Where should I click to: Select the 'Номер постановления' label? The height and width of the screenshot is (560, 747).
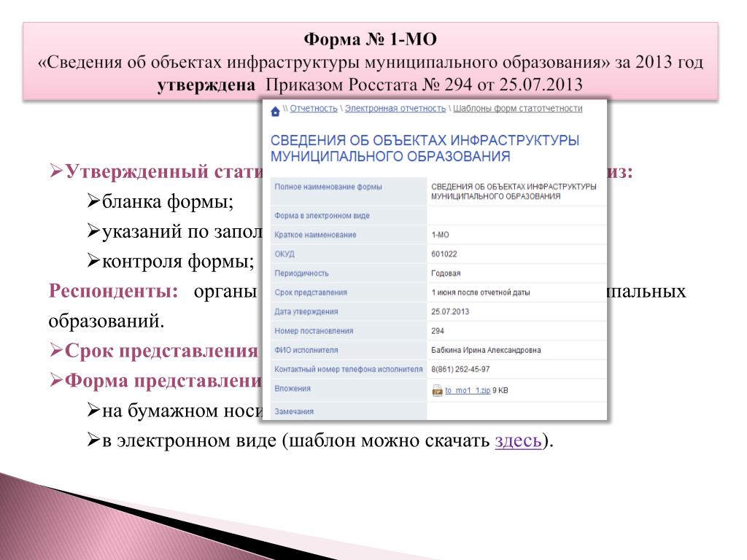pos(314,330)
